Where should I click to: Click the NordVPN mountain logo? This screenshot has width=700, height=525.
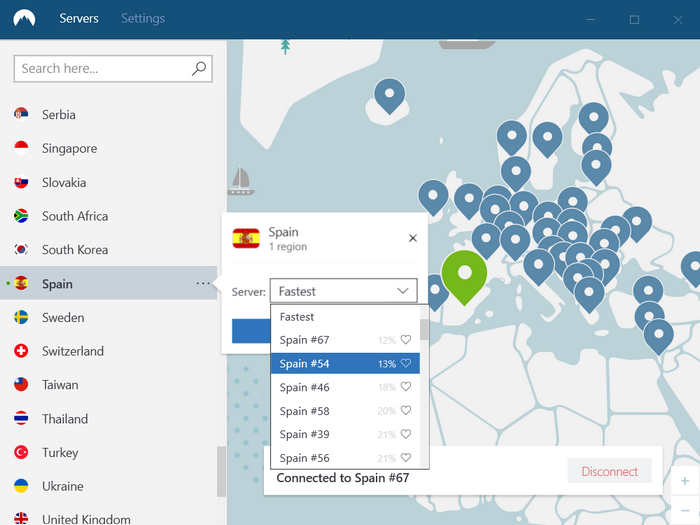click(x=24, y=19)
